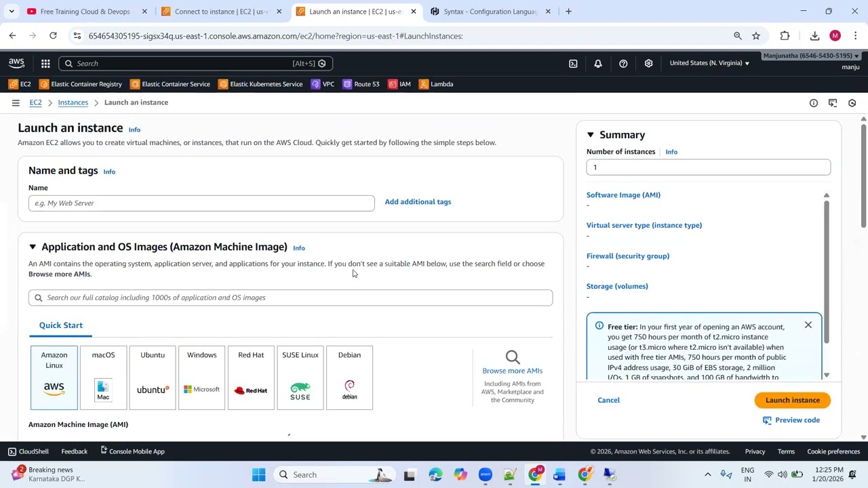Viewport: 868px width, 488px height.
Task: Open the IAM shortcut
Action: point(399,84)
